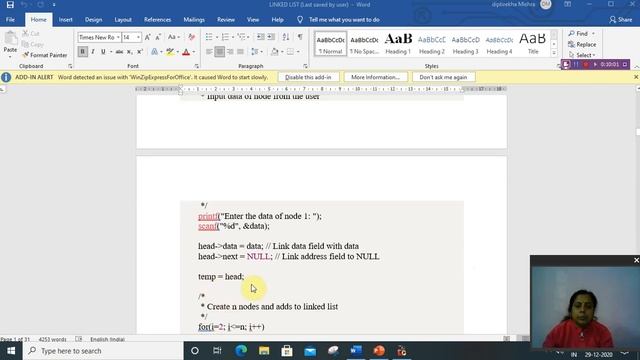Toggle show paragraph marks
This screenshot has width=640, height=360.
[300, 37]
